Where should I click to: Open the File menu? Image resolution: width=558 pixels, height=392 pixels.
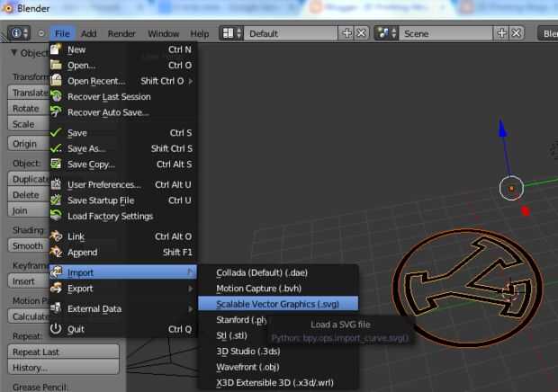[x=62, y=33]
